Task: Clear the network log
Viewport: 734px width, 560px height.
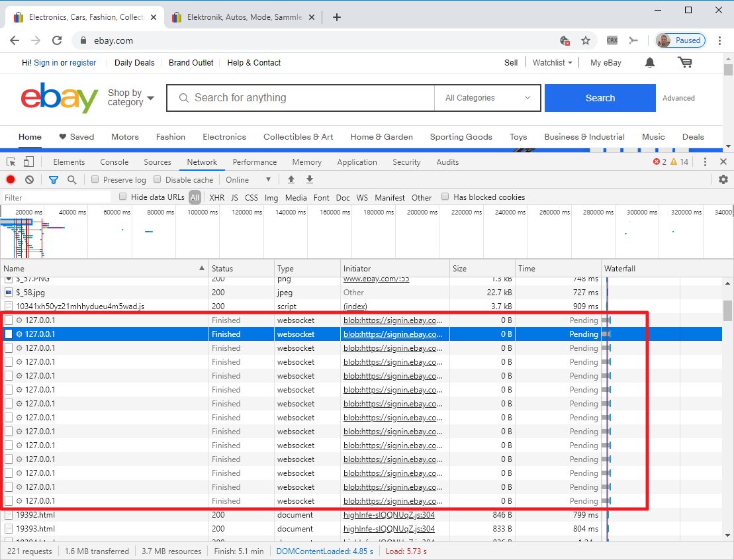Action: (30, 180)
